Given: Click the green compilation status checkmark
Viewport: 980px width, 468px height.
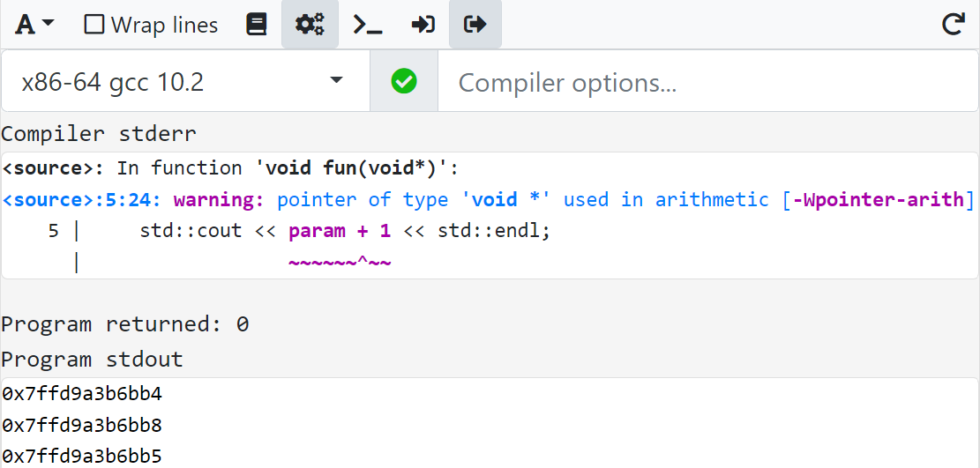Looking at the screenshot, I should tap(404, 82).
